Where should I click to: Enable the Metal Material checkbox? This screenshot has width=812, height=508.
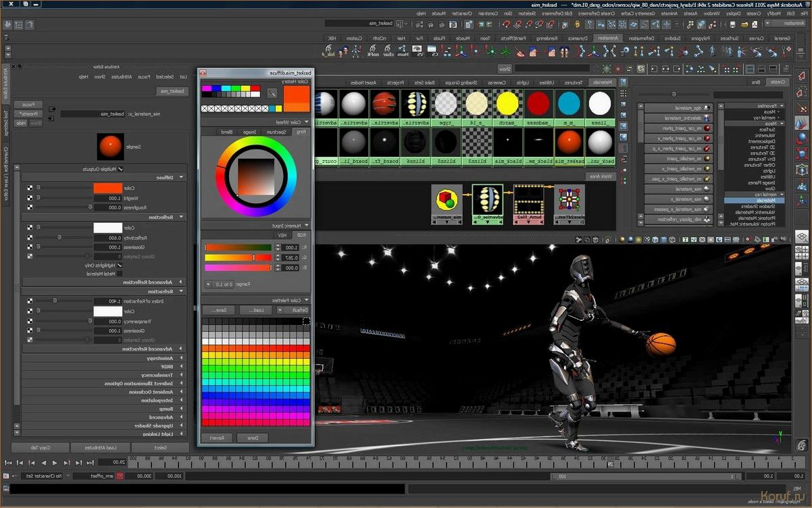tap(121, 274)
